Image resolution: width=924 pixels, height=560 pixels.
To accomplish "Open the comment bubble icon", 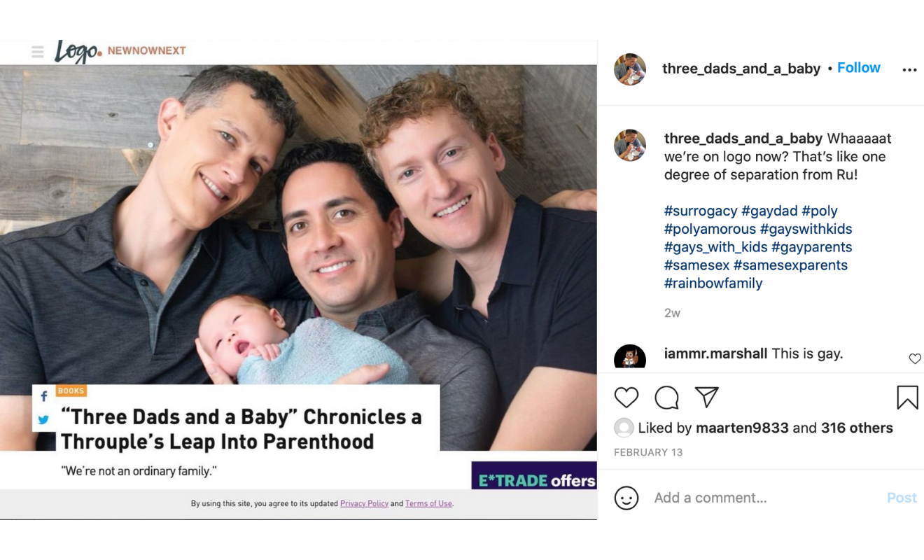I will tap(666, 398).
